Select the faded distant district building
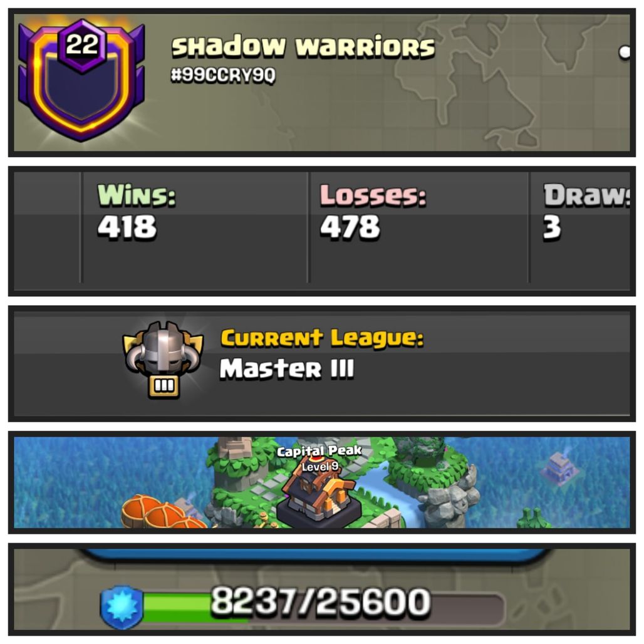 coord(559,468)
